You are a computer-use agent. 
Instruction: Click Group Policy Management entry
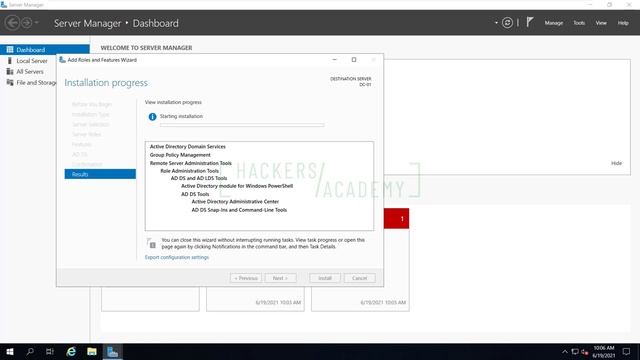point(180,155)
